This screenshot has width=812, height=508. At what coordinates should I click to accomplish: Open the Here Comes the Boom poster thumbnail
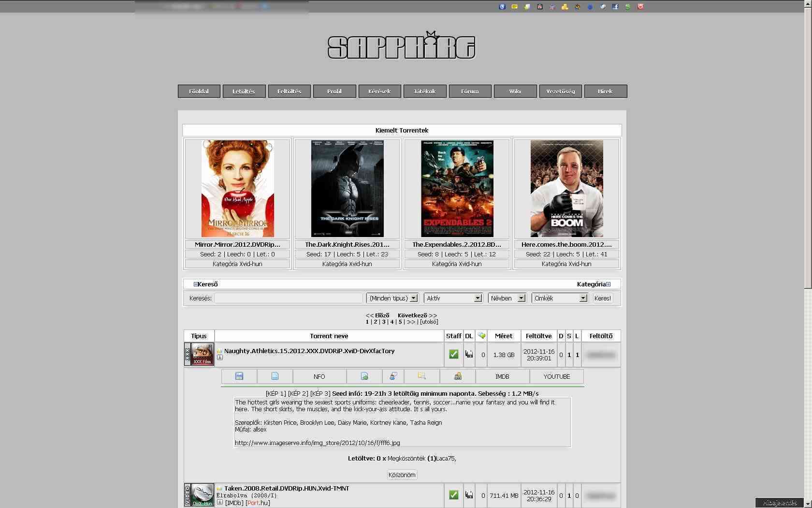coord(567,189)
